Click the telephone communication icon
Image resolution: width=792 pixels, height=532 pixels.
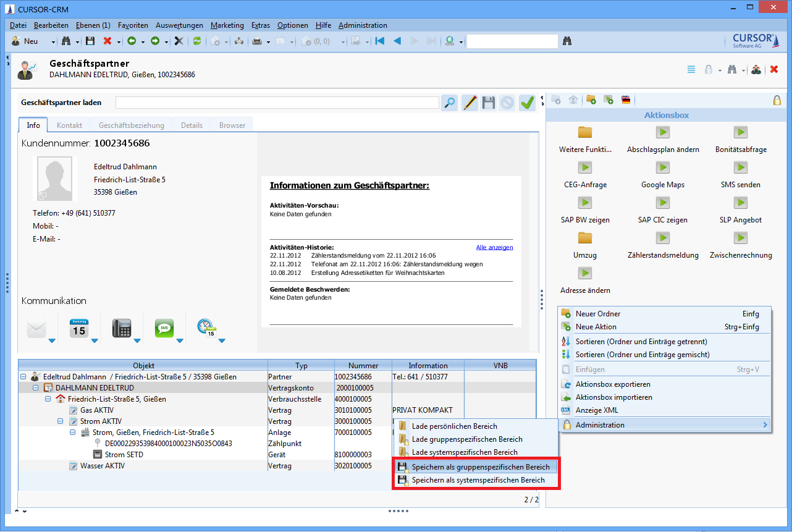click(122, 327)
